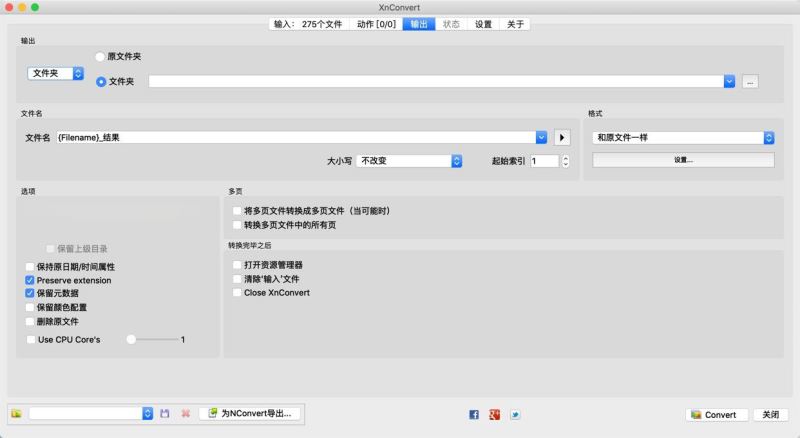Switch to the 动作 [0/0] tab
Image resolution: width=800 pixels, height=438 pixels.
coord(376,24)
